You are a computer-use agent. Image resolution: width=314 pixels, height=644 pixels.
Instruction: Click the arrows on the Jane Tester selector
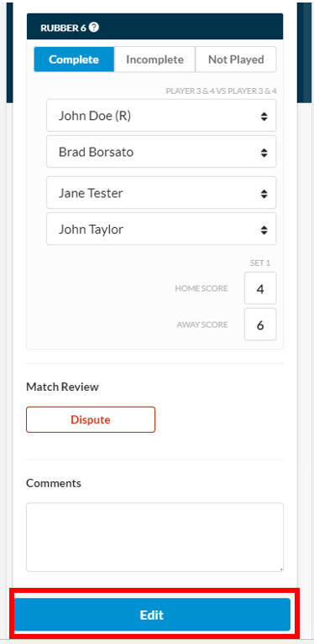264,194
